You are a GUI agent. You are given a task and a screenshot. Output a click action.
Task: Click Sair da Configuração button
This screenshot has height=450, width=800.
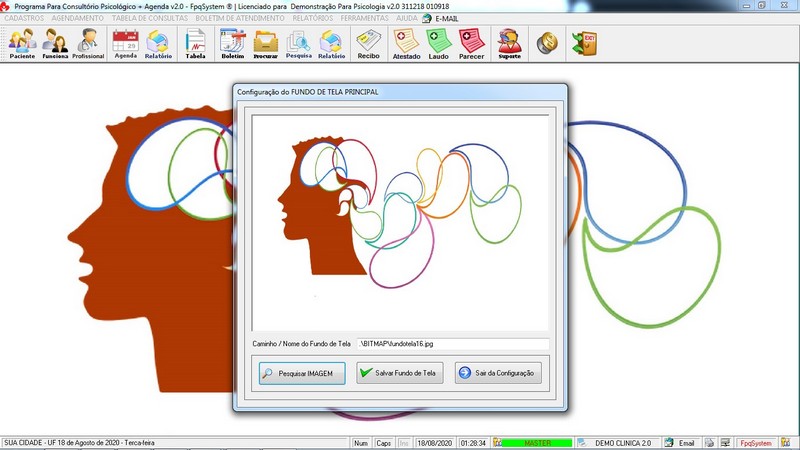(498, 373)
